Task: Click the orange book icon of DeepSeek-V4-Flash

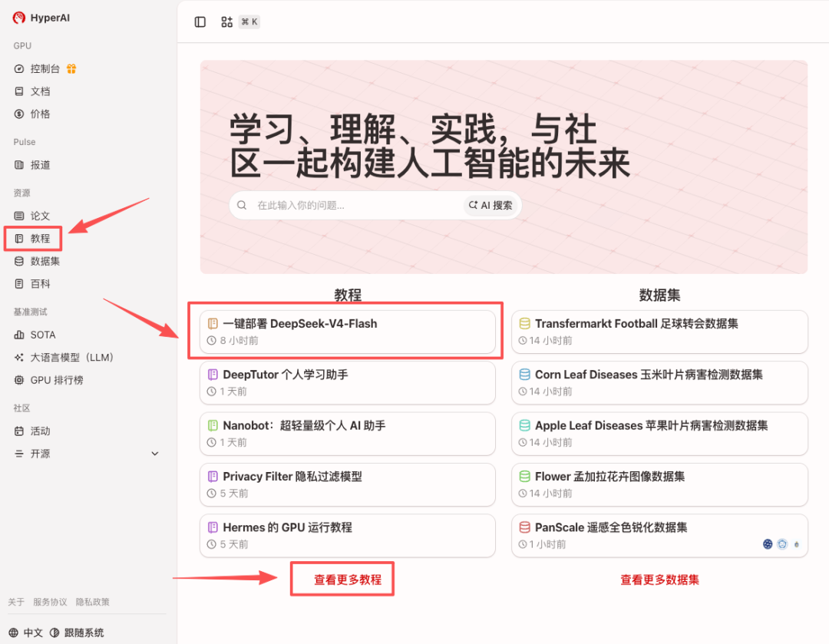Action: click(x=213, y=324)
